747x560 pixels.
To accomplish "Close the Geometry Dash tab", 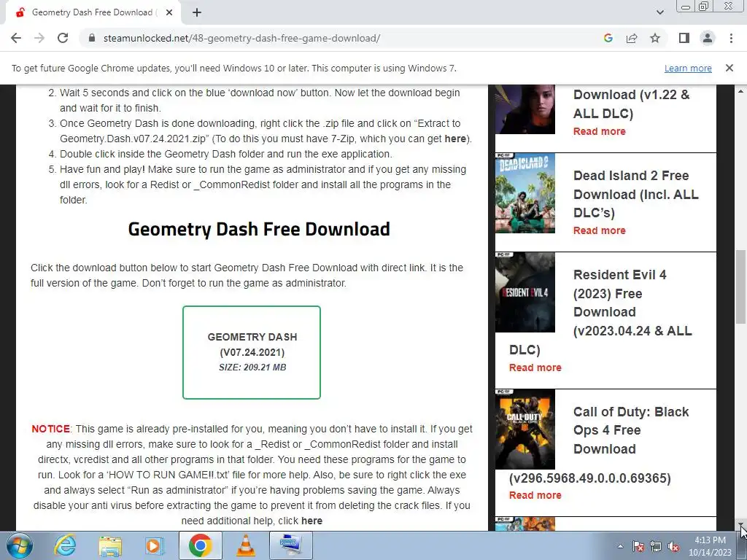I will [x=169, y=12].
